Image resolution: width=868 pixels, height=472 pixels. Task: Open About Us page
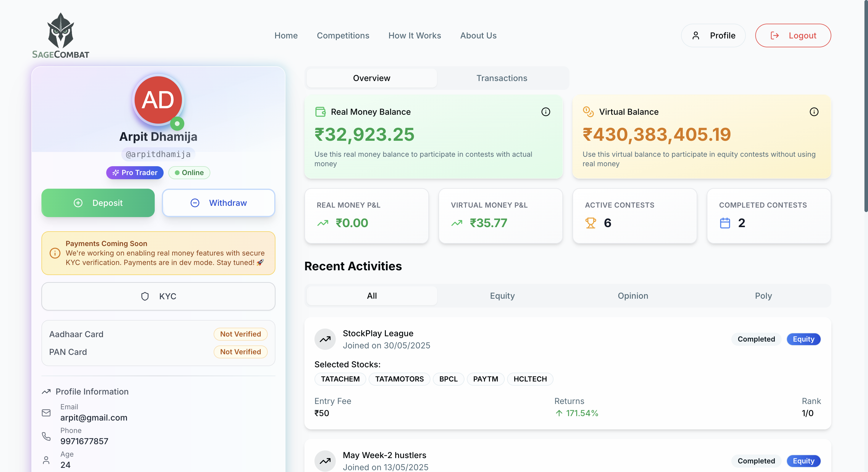tap(478, 35)
